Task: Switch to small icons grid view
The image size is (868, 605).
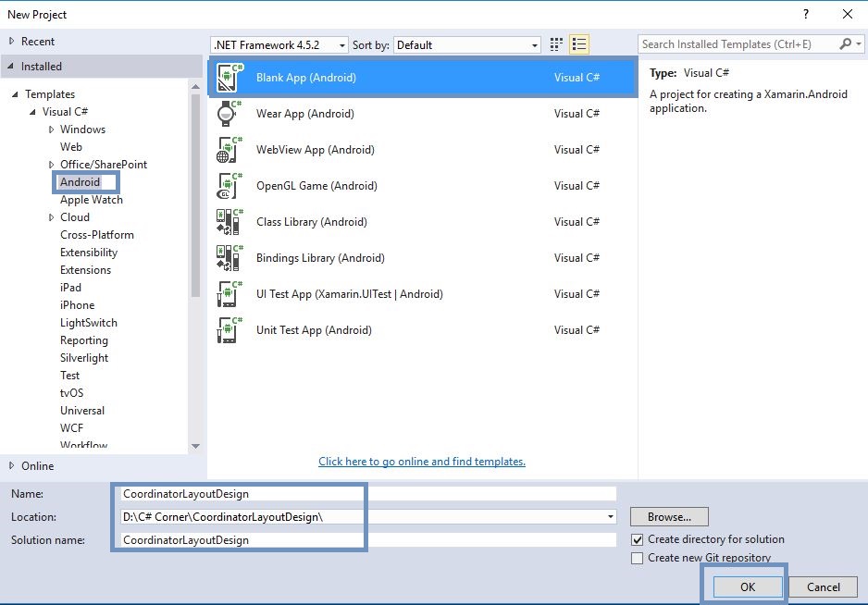Action: tap(556, 44)
